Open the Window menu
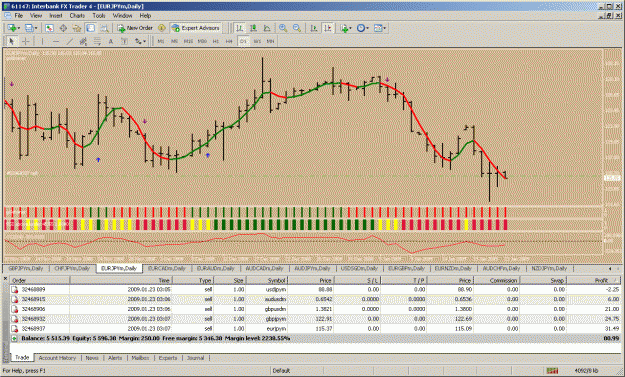Image resolution: width=625 pixels, height=377 pixels. [122, 16]
